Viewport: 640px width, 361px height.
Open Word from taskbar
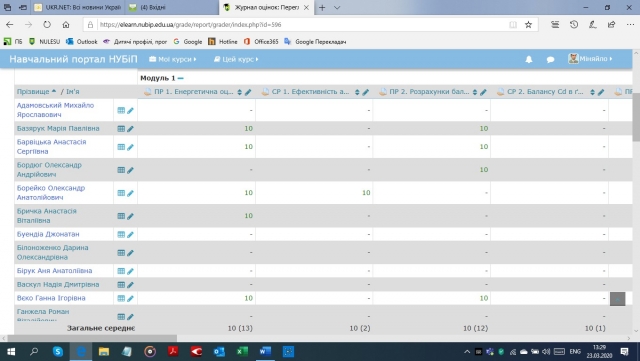point(265,351)
